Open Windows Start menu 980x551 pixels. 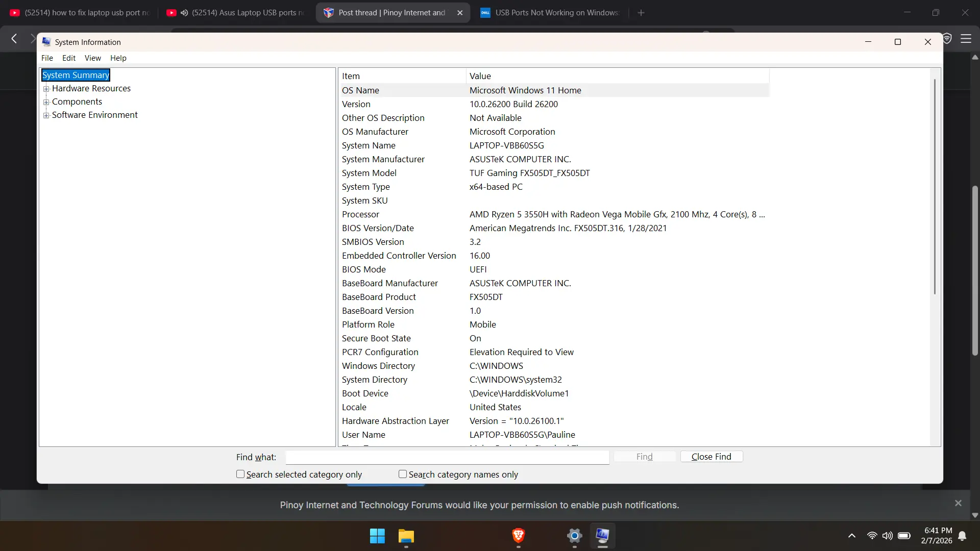pos(378,536)
